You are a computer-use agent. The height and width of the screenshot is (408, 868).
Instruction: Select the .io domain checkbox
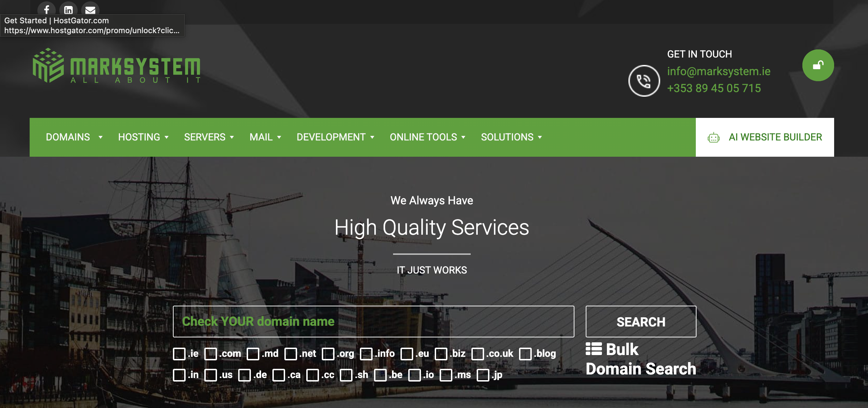pyautogui.click(x=414, y=375)
